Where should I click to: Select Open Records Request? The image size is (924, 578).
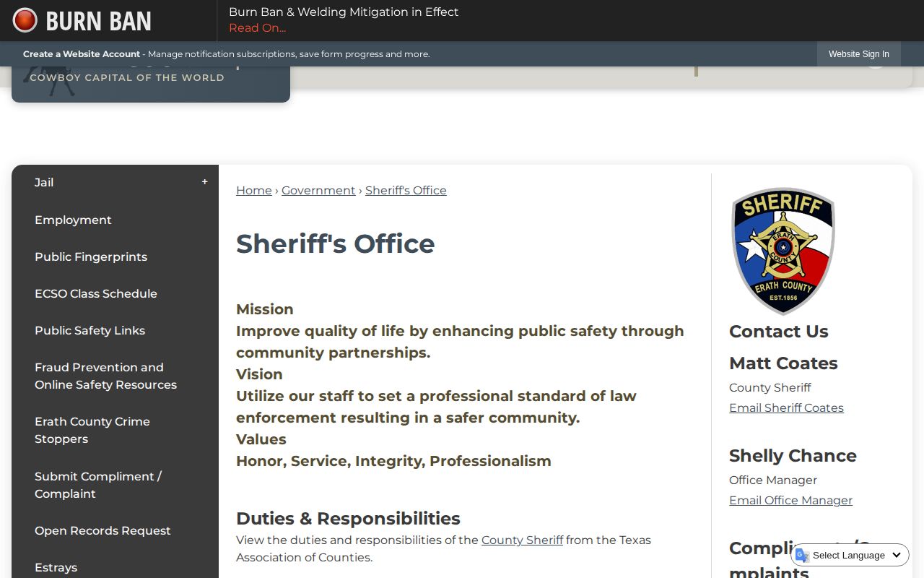103,530
